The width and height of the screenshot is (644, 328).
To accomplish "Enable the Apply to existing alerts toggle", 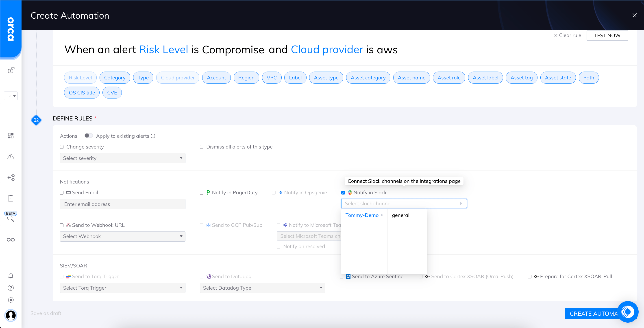I will click(89, 136).
